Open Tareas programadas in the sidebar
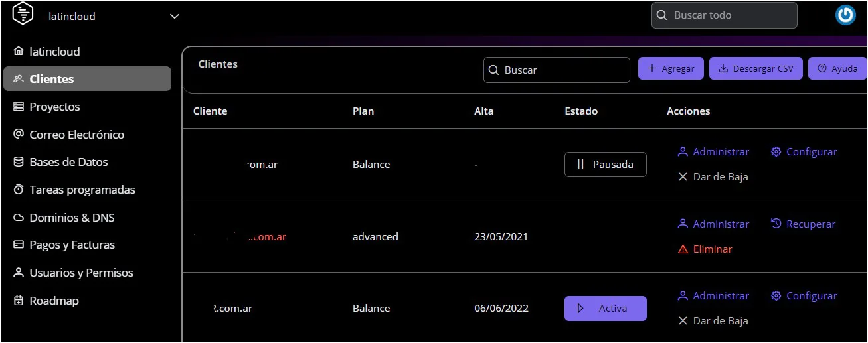 coord(82,190)
